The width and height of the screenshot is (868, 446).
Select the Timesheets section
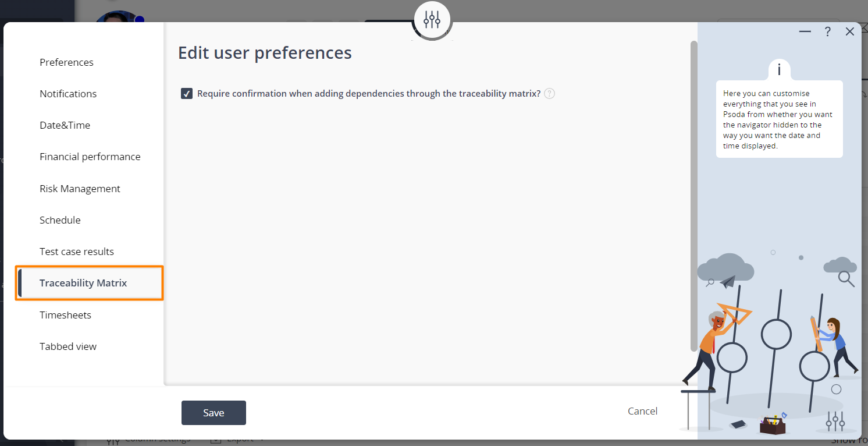pos(65,315)
